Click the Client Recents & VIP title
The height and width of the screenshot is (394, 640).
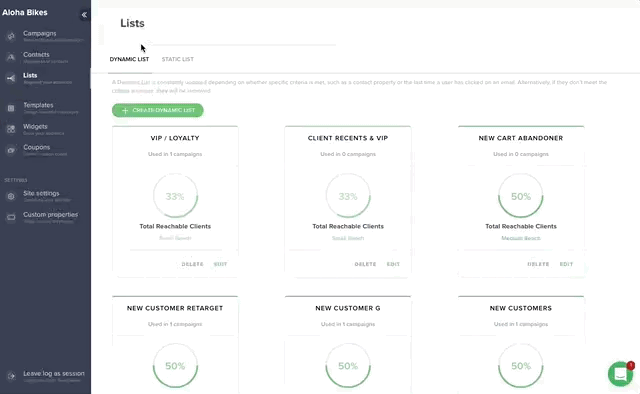348,138
